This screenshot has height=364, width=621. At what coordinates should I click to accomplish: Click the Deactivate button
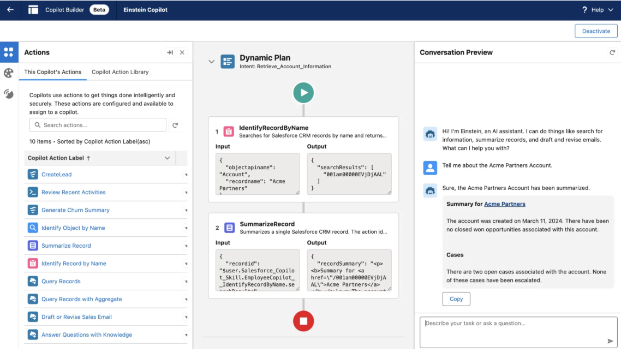click(596, 31)
